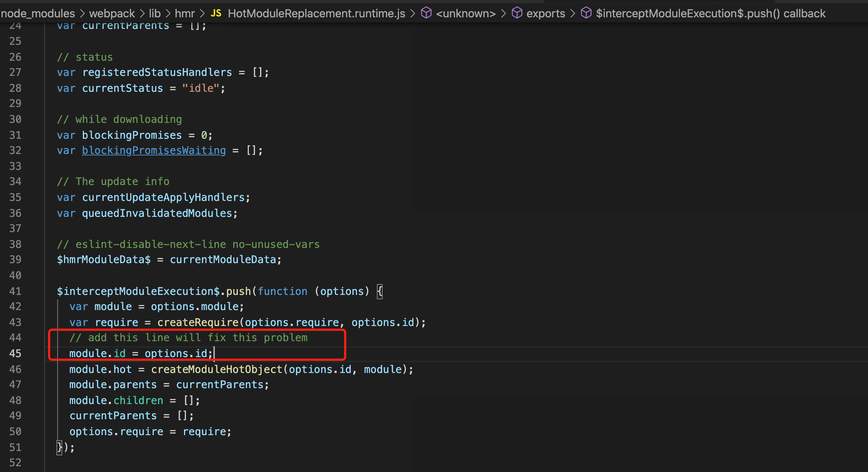
Task: Click line number 41 in the gutter
Action: point(15,291)
